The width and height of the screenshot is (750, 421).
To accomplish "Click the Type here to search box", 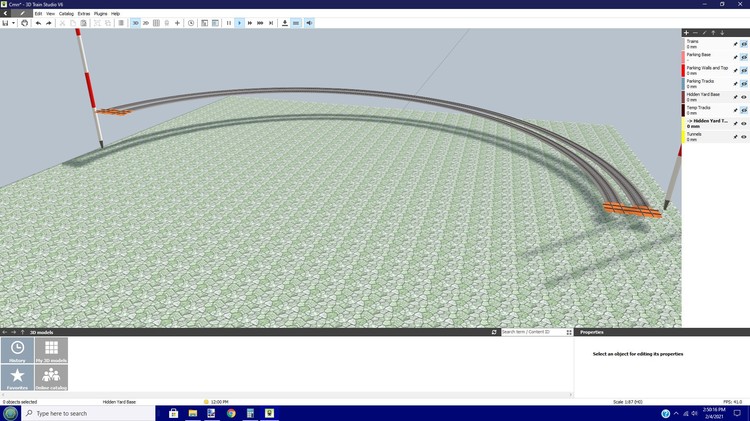I will coord(88,413).
